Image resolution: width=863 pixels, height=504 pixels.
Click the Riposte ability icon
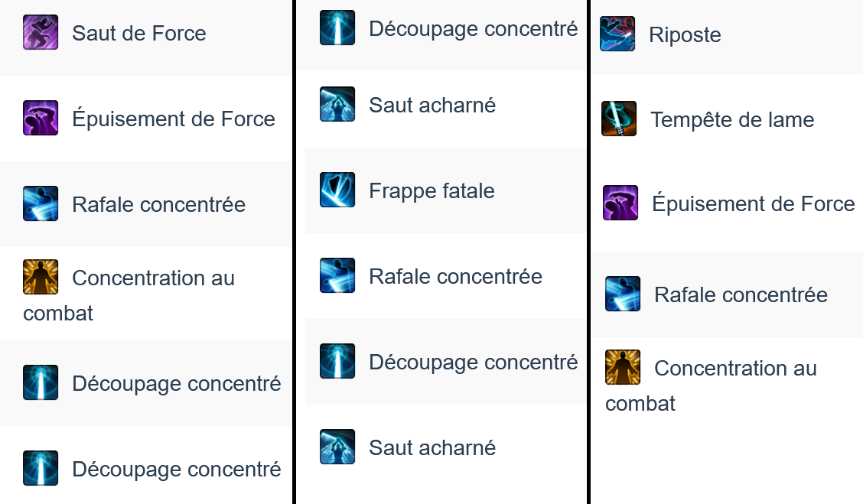pyautogui.click(x=617, y=34)
